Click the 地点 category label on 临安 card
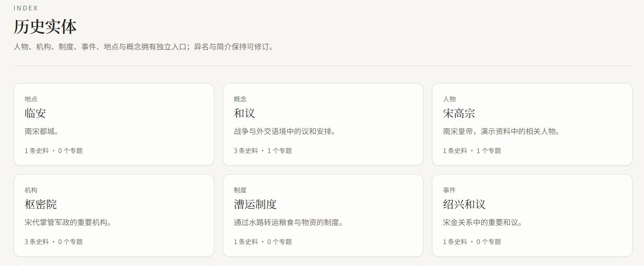 (x=31, y=99)
